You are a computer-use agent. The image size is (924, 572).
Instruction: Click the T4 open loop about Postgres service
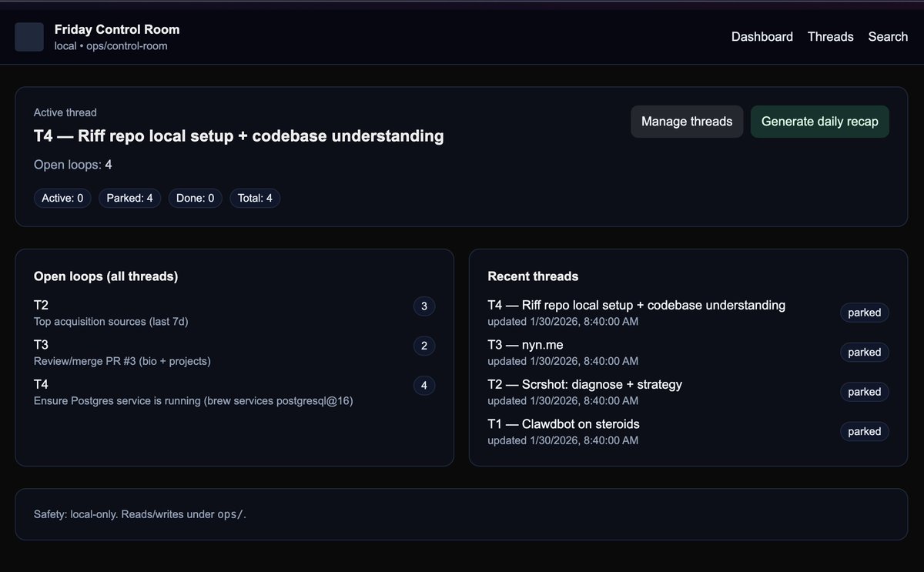pyautogui.click(x=192, y=393)
